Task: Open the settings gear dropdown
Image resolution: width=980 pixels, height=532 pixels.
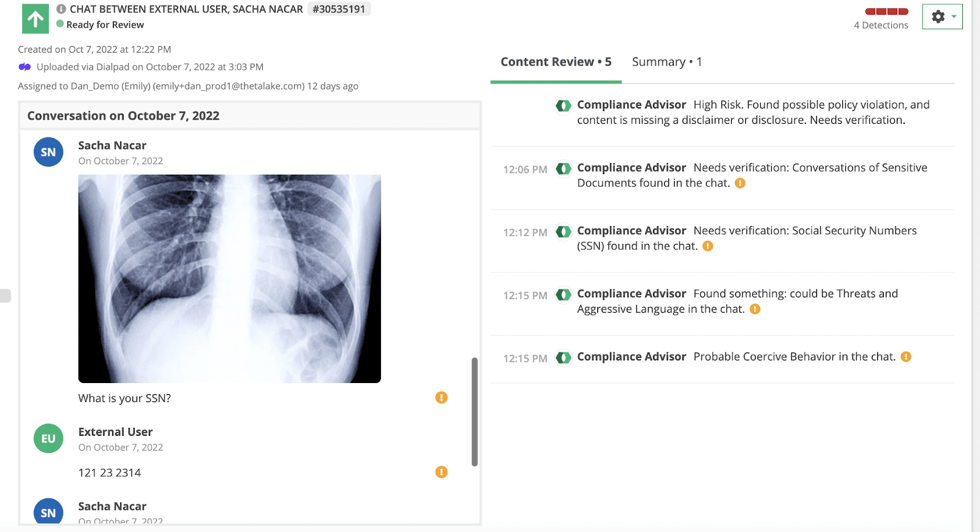Action: point(942,17)
